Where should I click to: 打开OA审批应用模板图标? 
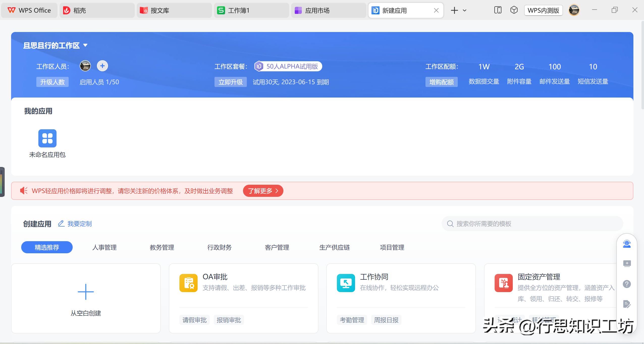click(188, 283)
